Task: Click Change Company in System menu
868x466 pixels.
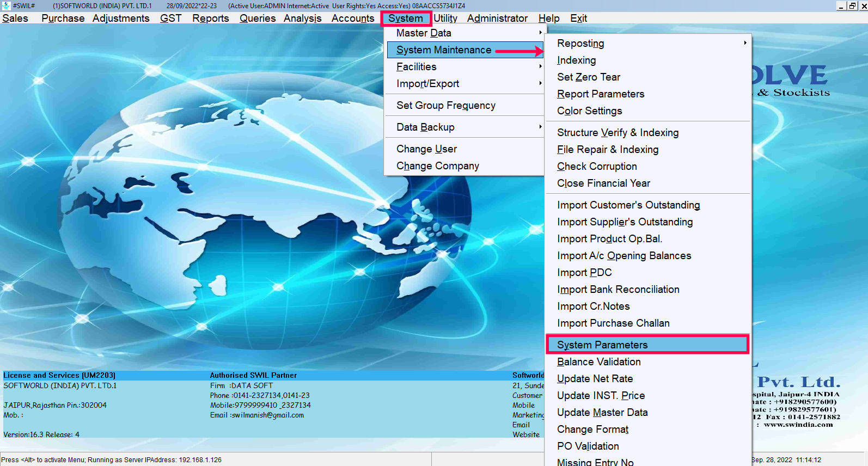Action: 437,166
